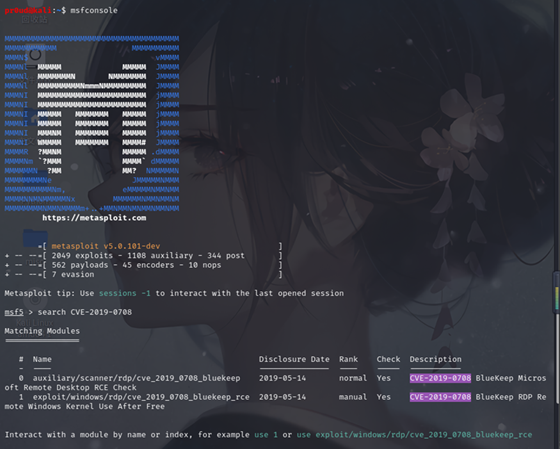Click the underlined msf5 prompt

tap(14, 312)
